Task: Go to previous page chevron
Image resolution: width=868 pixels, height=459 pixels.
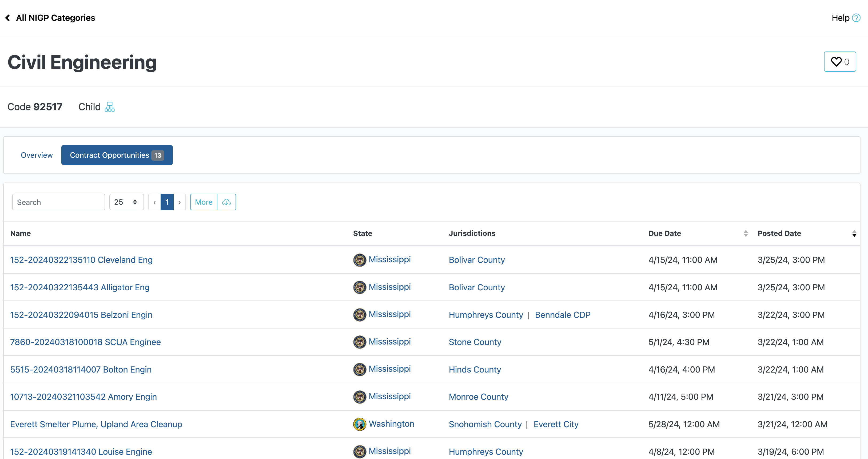Action: [x=155, y=202]
